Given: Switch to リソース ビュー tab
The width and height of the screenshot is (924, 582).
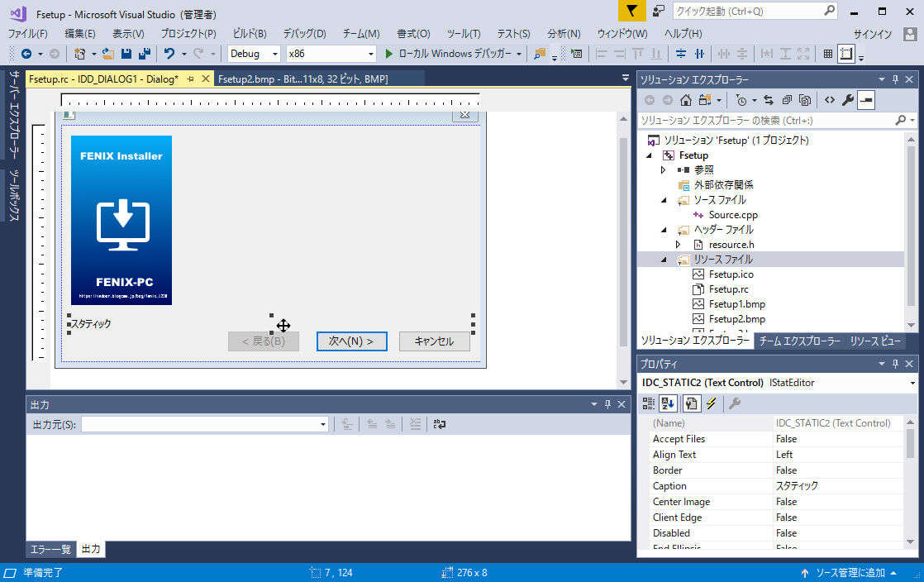Looking at the screenshot, I should [x=875, y=341].
